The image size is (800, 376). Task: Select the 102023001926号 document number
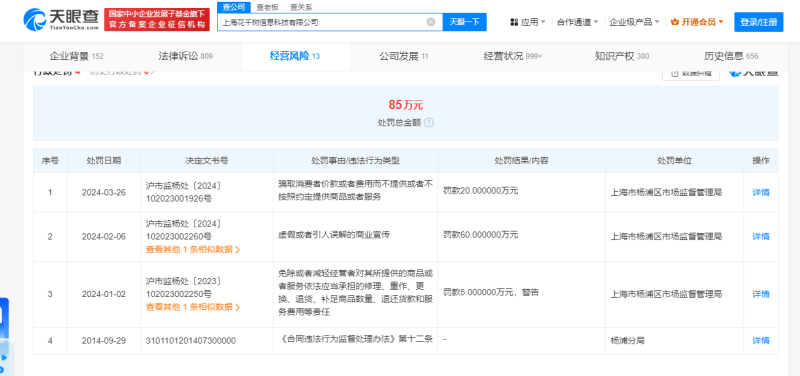point(179,198)
